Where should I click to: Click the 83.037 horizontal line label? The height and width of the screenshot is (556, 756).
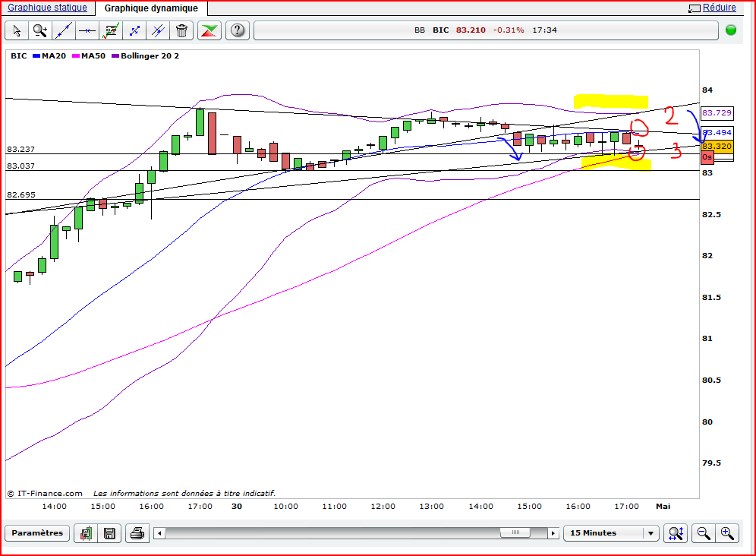20,166
